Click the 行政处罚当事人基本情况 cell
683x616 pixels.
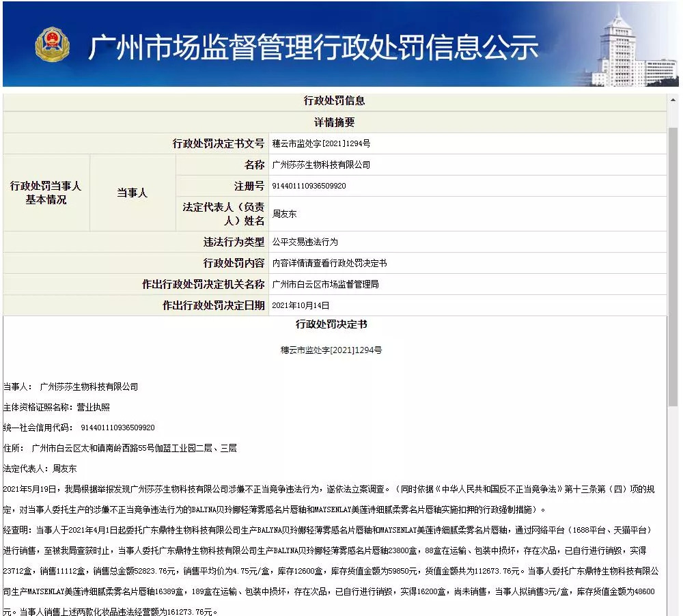(46, 193)
